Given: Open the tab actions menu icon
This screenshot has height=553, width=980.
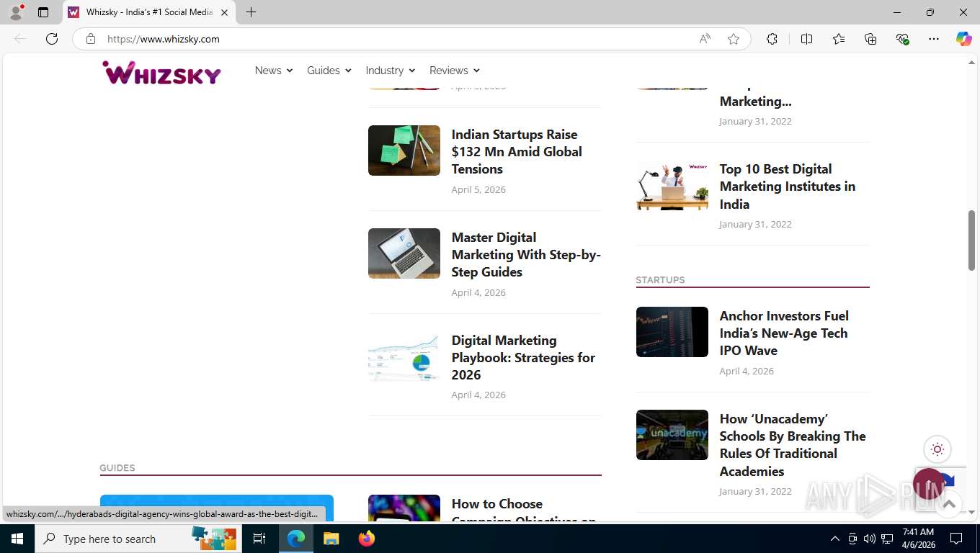Looking at the screenshot, I should (43, 12).
